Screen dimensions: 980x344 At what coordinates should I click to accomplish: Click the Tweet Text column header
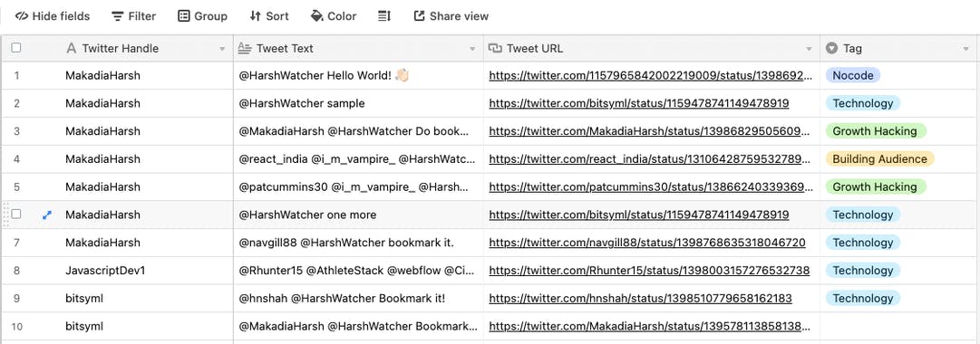pos(358,48)
